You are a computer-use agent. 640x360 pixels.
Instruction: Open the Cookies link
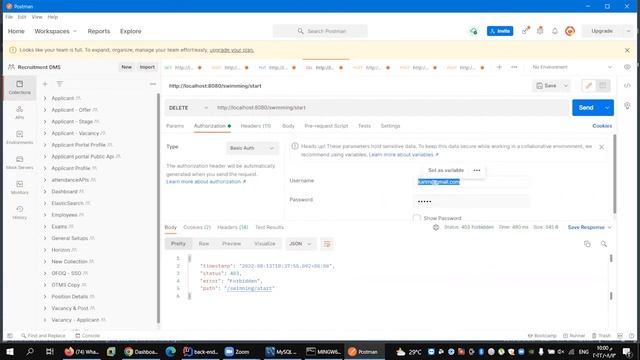pos(602,126)
